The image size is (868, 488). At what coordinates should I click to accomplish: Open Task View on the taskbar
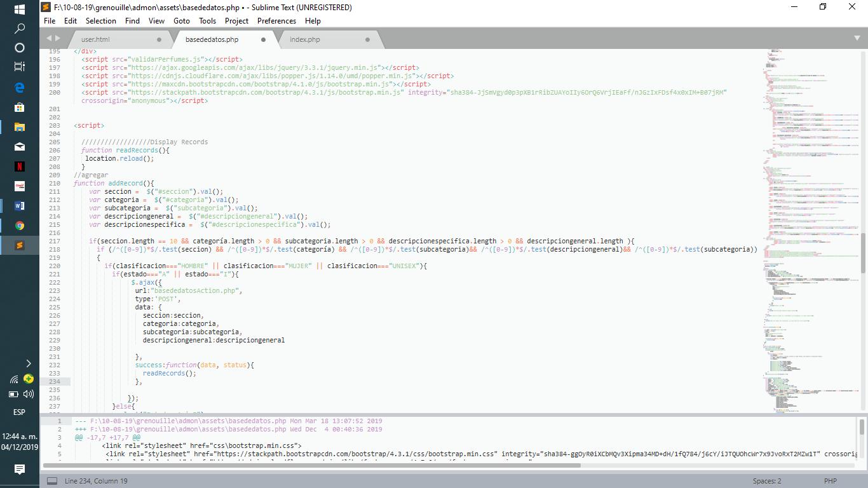(x=19, y=66)
